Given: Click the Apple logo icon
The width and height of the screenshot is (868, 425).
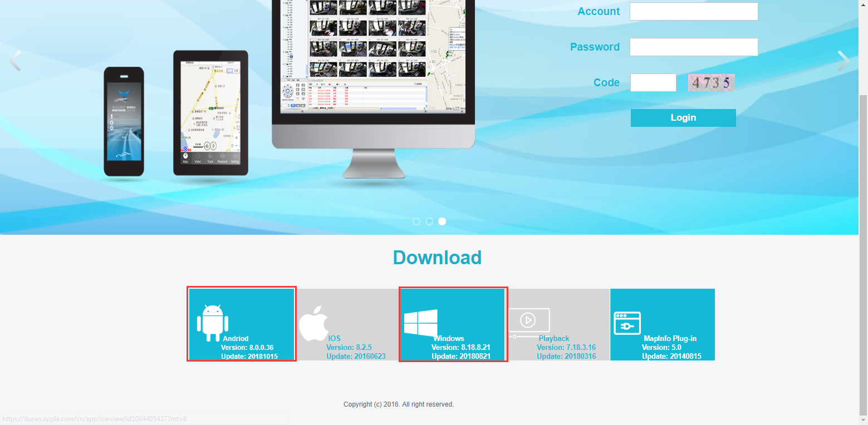Looking at the screenshot, I should click(314, 322).
